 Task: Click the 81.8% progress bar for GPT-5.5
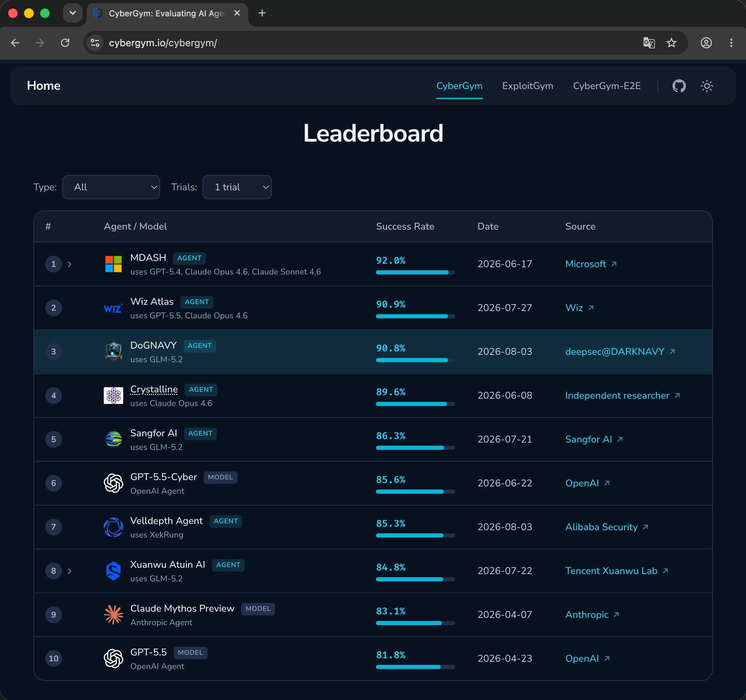pyautogui.click(x=415, y=667)
